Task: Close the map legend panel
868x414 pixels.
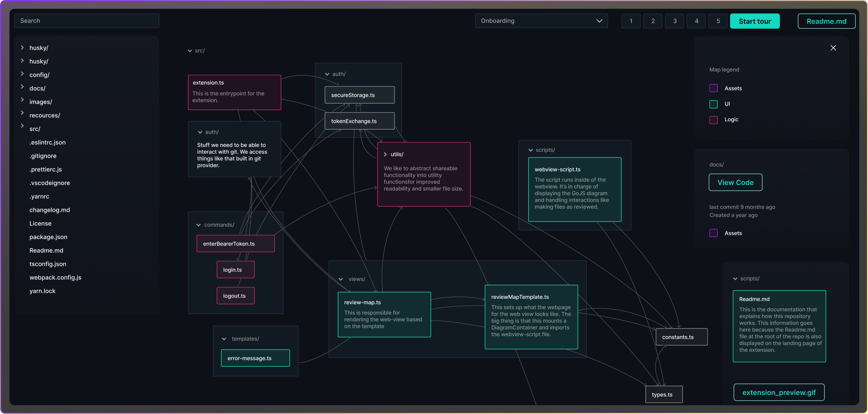Action: click(834, 48)
